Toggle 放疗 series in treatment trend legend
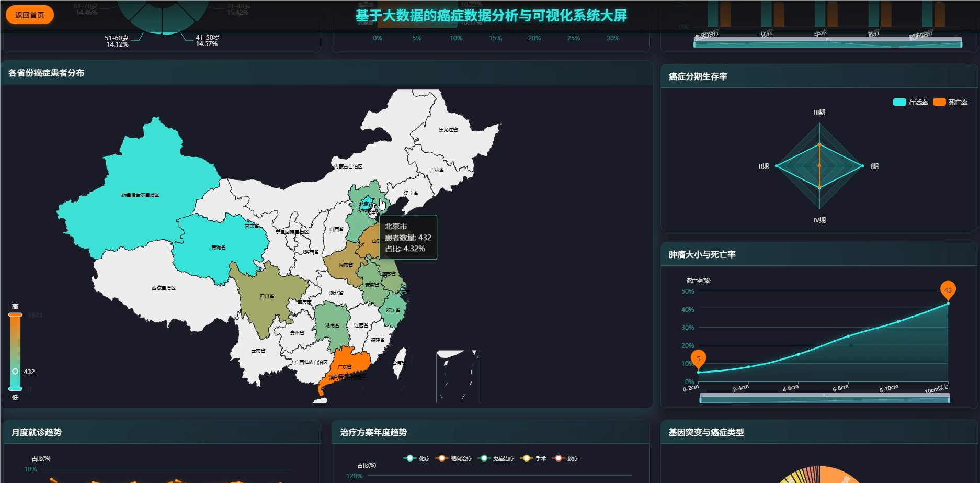Viewport: 980px width, 483px height. pyautogui.click(x=565, y=458)
